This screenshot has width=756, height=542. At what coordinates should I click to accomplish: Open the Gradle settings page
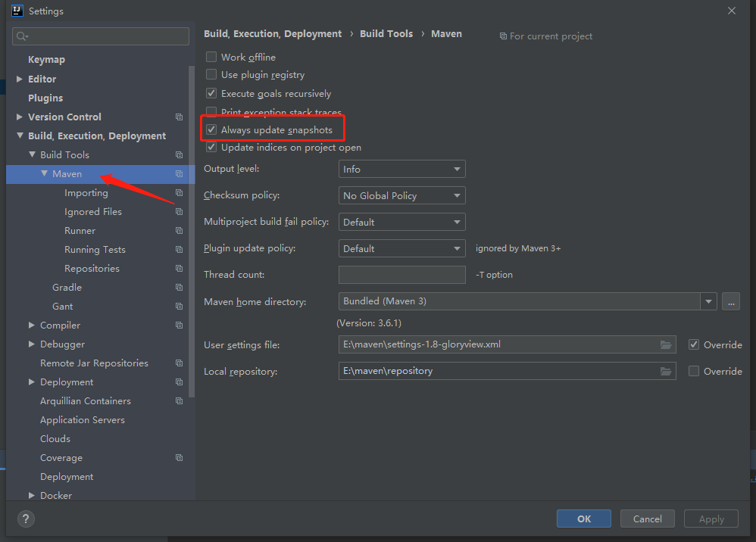(x=67, y=288)
